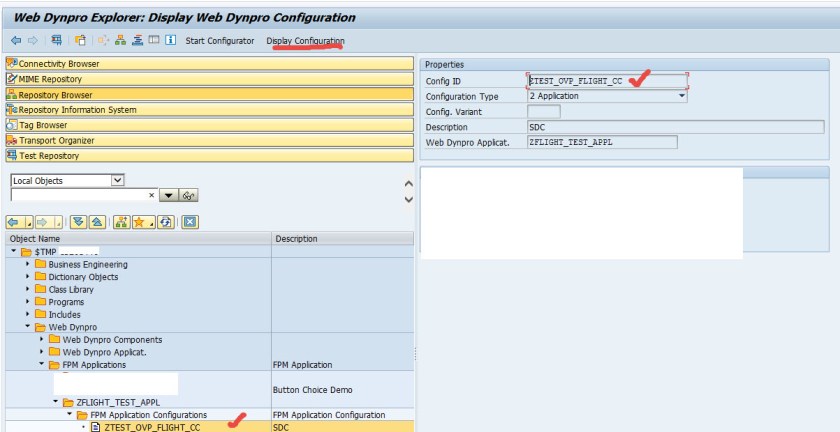Click Start Configurator button
This screenshot has height=432, width=840.
coord(219,40)
